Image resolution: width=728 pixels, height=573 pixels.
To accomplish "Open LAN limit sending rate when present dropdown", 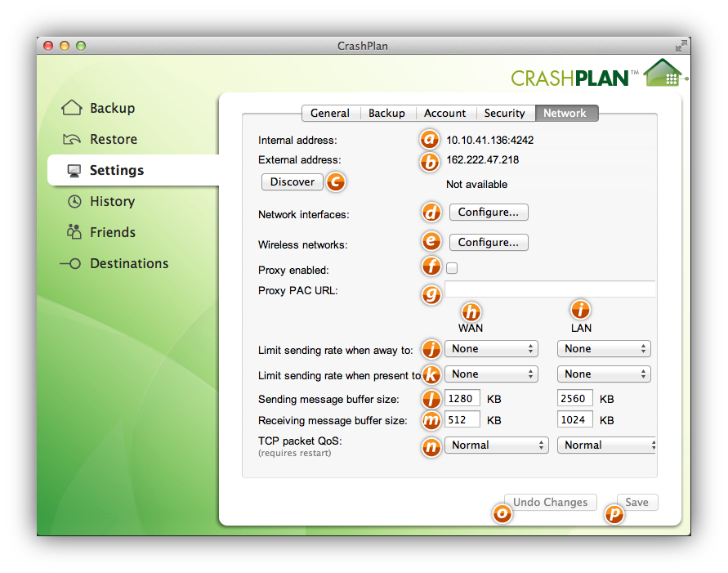I will click(x=604, y=374).
